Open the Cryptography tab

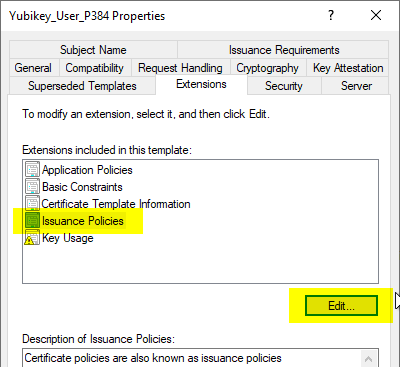pos(267,68)
